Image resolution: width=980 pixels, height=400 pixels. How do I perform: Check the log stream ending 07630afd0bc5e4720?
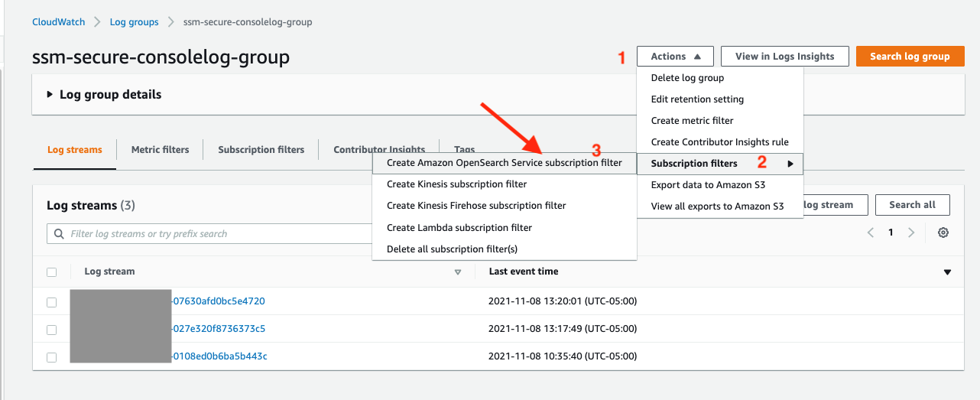coord(51,302)
